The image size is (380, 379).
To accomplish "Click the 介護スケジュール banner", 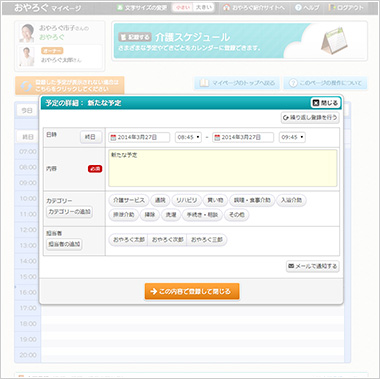I will click(x=240, y=41).
